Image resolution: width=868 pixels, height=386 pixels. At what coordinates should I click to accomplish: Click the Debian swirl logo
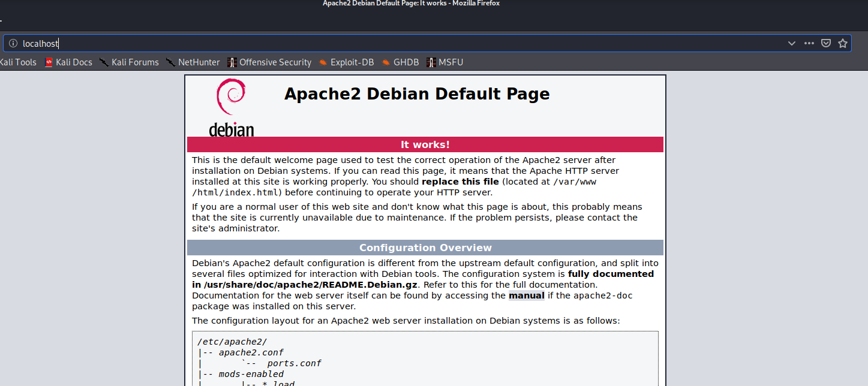(231, 108)
